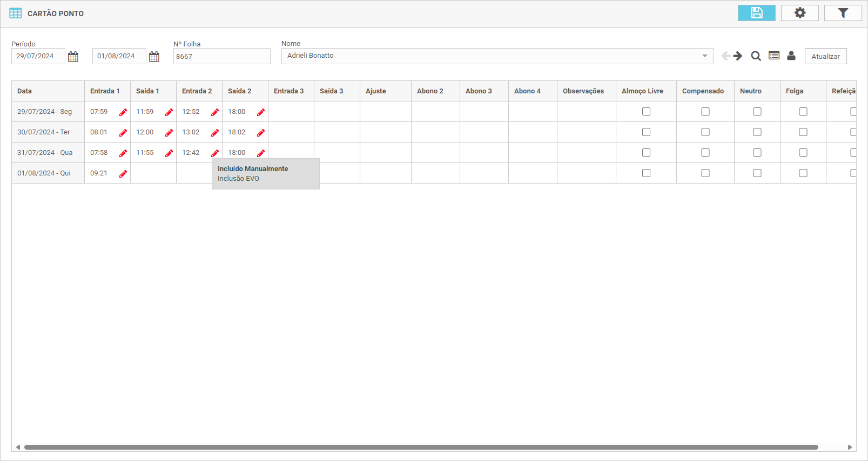Click the Nº Folha input field

pyautogui.click(x=221, y=56)
